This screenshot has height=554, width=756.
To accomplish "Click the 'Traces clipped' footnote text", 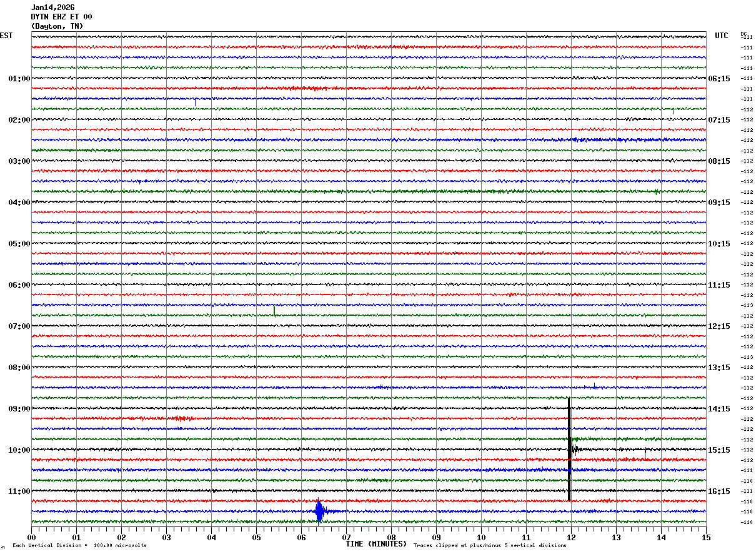I will click(x=490, y=545).
